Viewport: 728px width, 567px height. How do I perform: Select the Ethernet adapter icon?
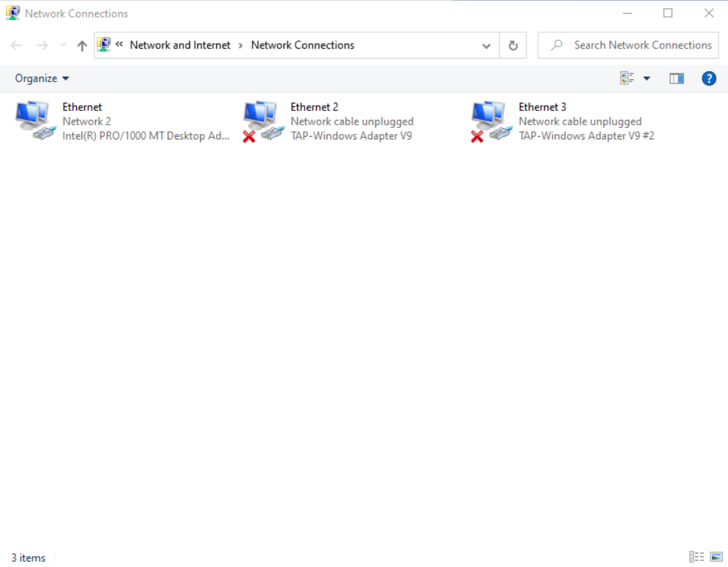pyautogui.click(x=34, y=121)
